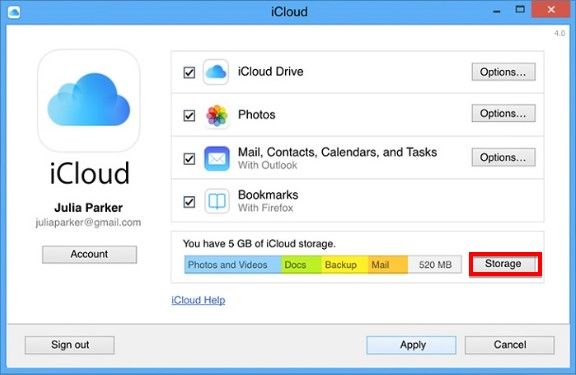The image size is (576, 375).
Task: Click the 'With Outlook' subtitle
Action: click(267, 165)
